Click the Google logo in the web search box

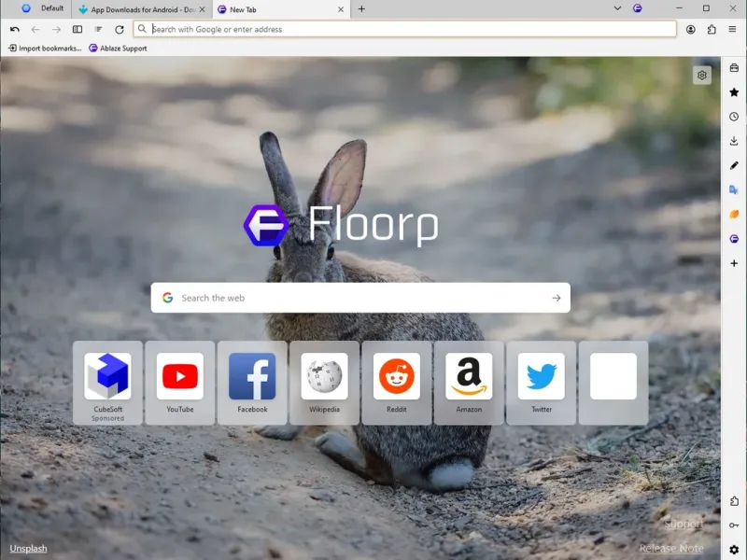(x=168, y=298)
